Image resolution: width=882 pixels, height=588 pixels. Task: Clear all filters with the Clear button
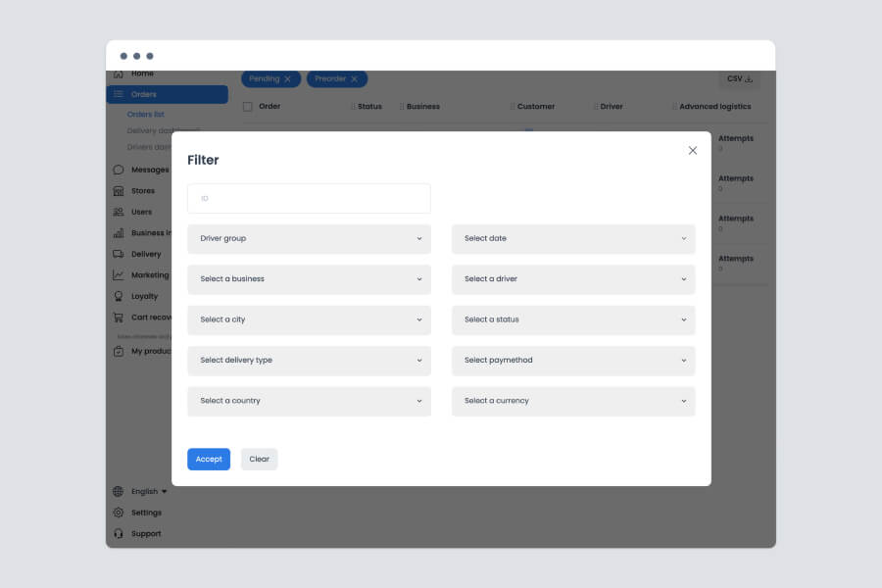(259, 459)
